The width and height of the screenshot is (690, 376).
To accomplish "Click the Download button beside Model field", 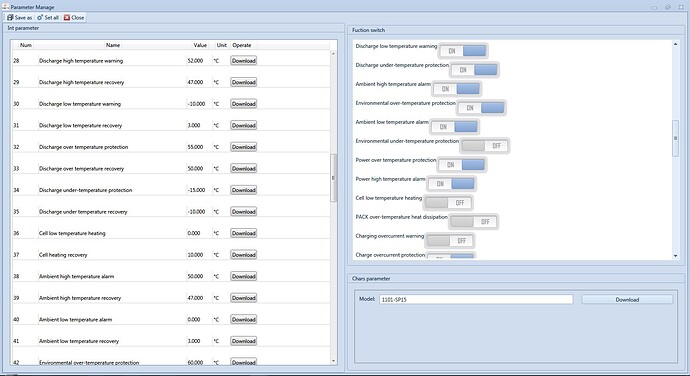I will pos(627,299).
